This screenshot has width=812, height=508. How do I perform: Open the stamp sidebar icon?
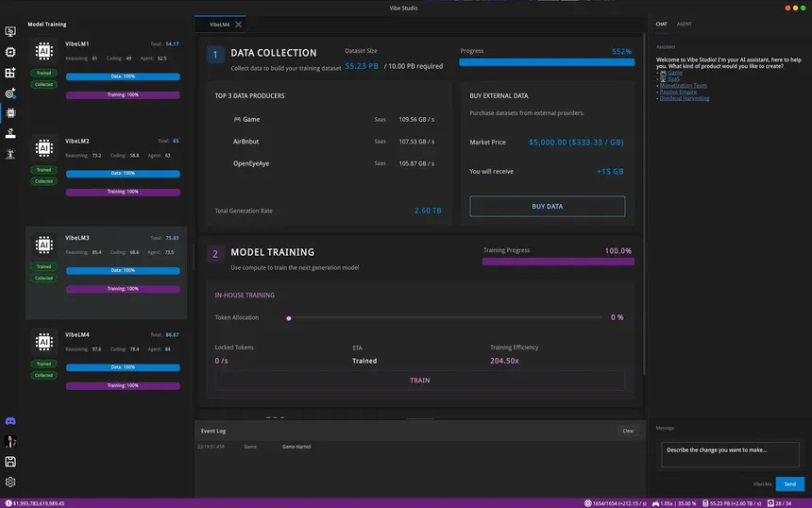(10, 133)
